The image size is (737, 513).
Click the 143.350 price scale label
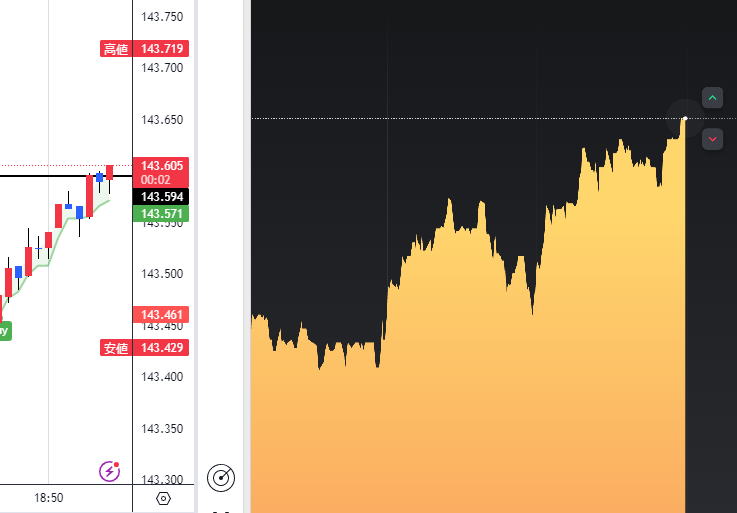(162, 429)
